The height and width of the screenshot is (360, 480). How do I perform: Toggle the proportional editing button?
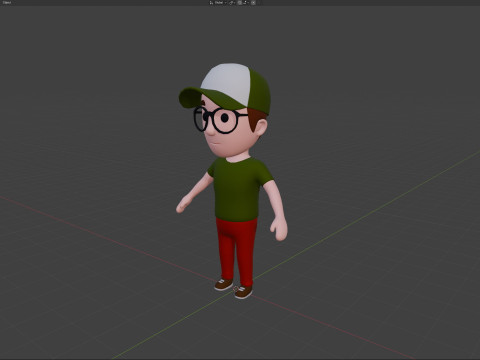tap(253, 2)
